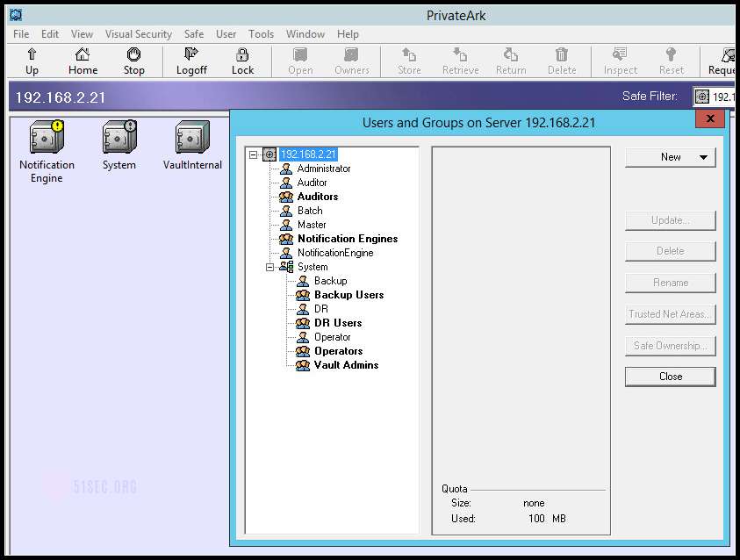
Task: Collapse the 192.168.2.21 root tree node
Action: 254,154
